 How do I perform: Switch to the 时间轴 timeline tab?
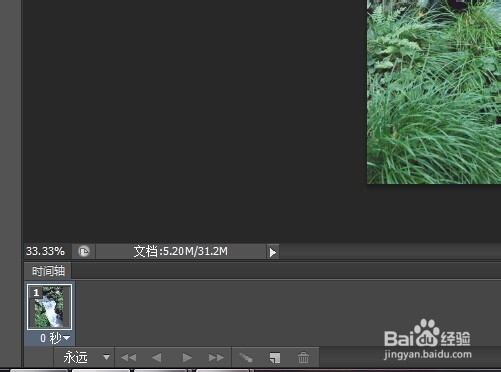pos(48,271)
